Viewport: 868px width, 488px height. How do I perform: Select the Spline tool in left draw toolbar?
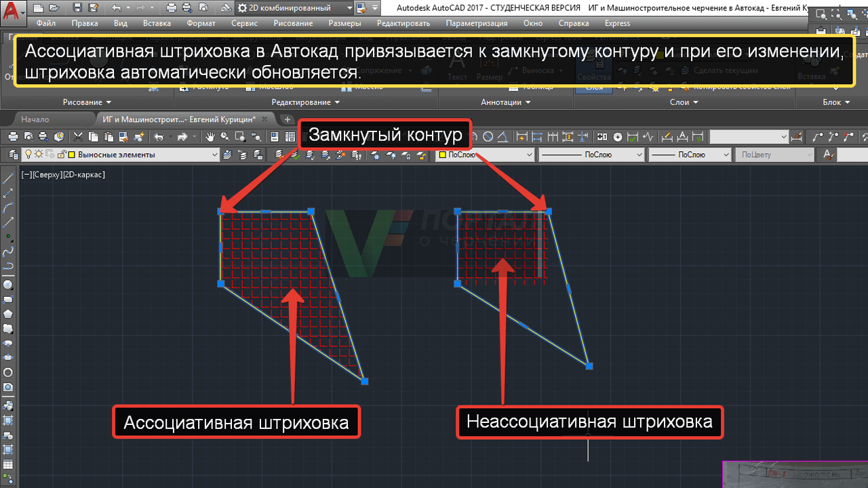coord(8,251)
